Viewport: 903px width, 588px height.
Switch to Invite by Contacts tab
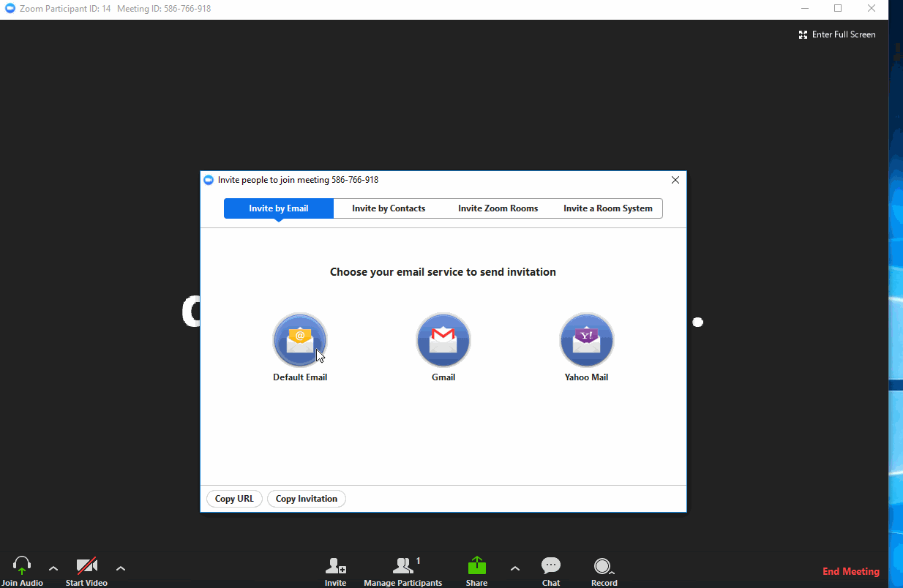tap(389, 208)
